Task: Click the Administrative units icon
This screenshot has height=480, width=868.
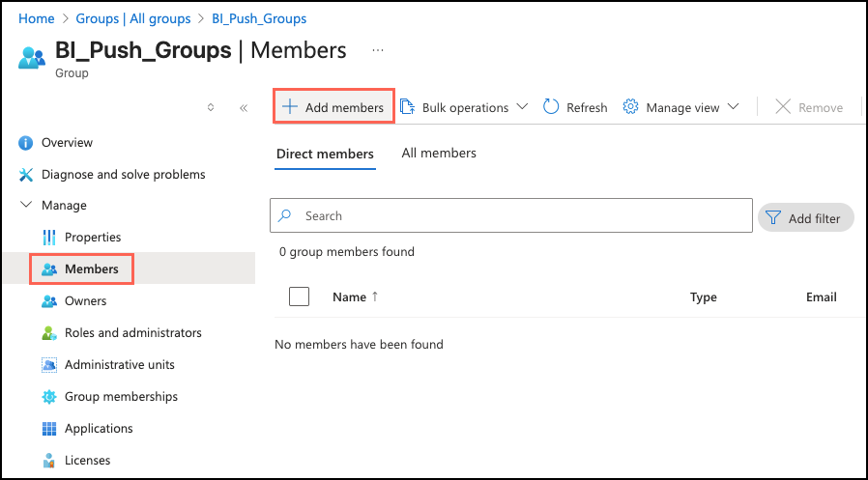Action: coord(49,365)
